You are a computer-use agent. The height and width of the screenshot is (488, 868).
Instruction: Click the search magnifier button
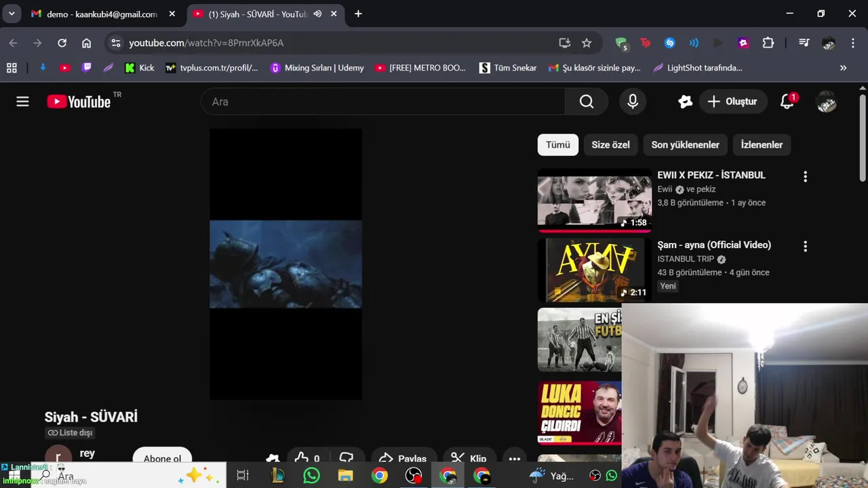(x=587, y=102)
